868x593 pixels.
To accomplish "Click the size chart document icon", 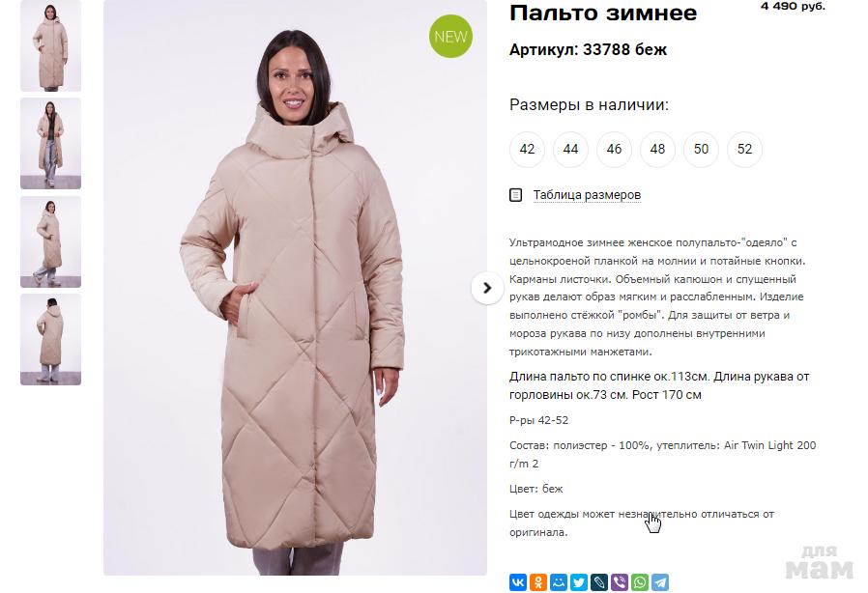I will (515, 195).
